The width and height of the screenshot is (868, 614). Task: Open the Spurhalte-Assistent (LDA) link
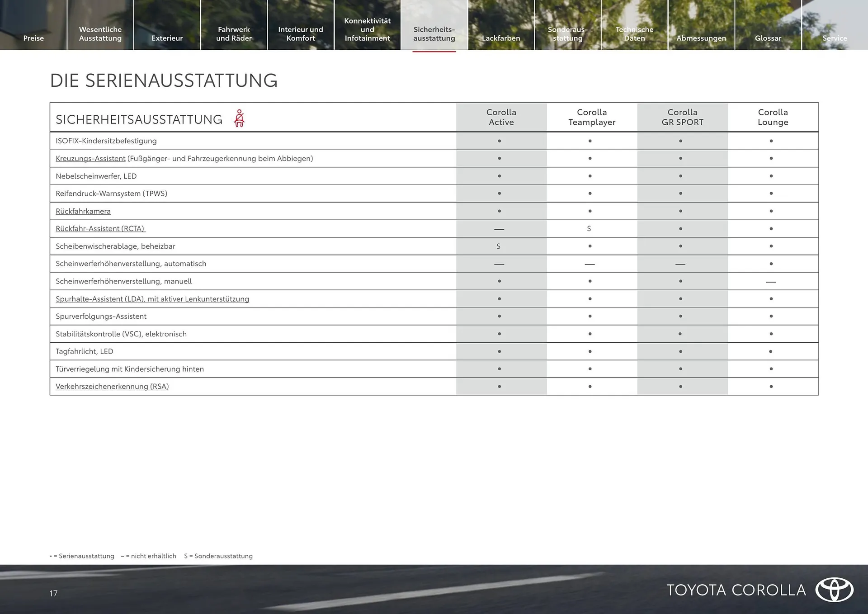pos(152,299)
